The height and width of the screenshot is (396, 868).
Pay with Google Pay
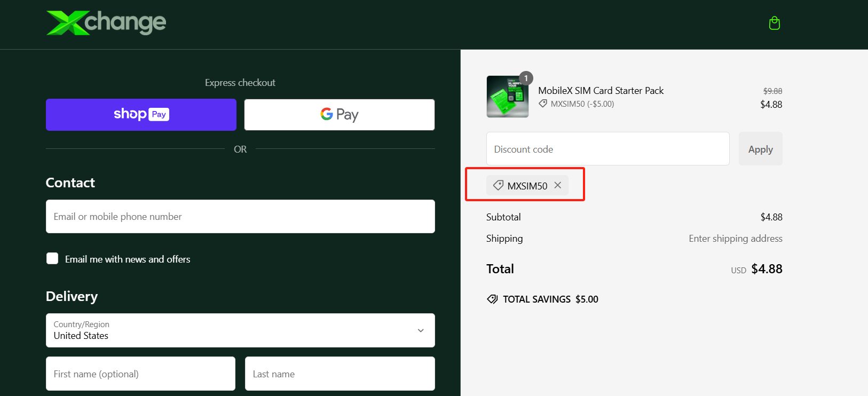click(340, 115)
